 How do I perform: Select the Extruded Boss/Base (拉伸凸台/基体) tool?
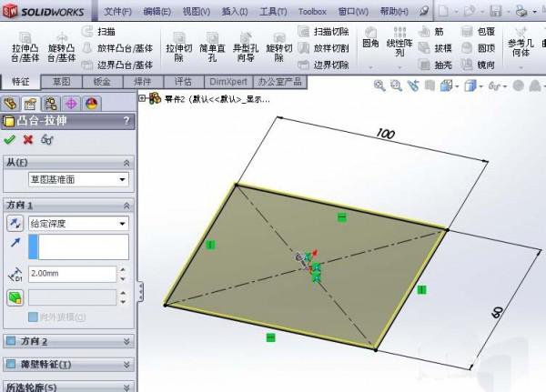(x=25, y=47)
